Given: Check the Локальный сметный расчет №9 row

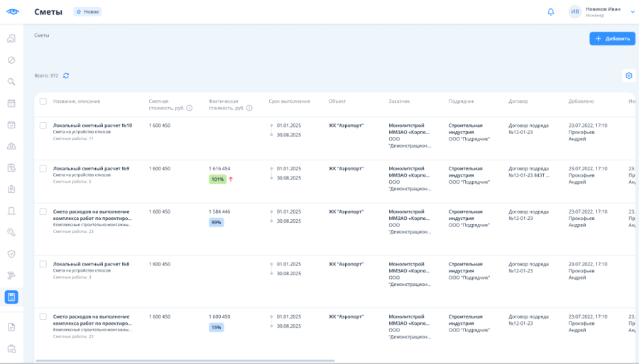Looking at the screenshot, I should click(x=43, y=169).
